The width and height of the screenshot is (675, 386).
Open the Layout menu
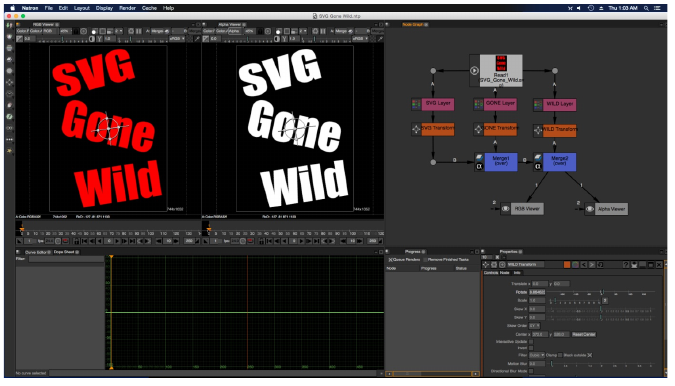click(x=81, y=8)
